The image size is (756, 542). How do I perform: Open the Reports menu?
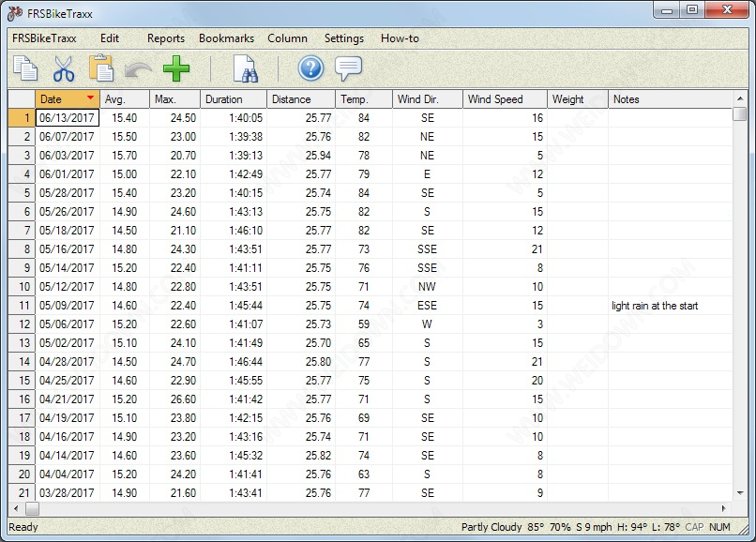click(x=165, y=38)
